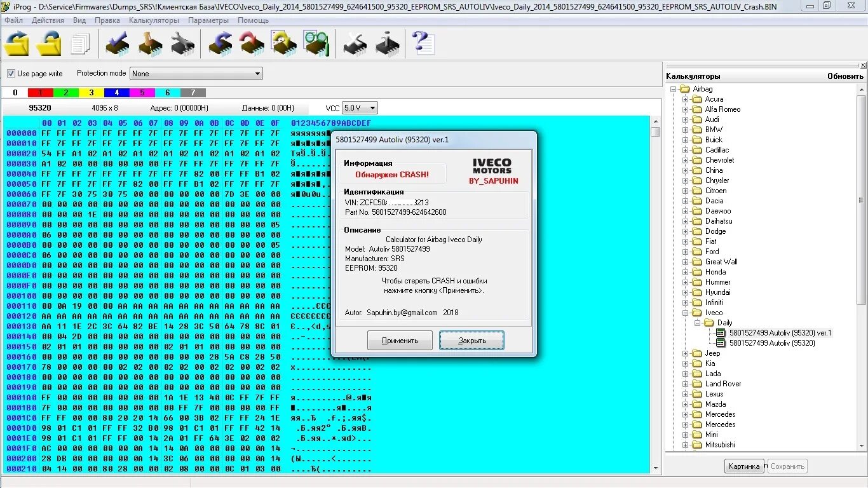Collapse the Airbag tree node
868x488 pixels.
(x=674, y=89)
